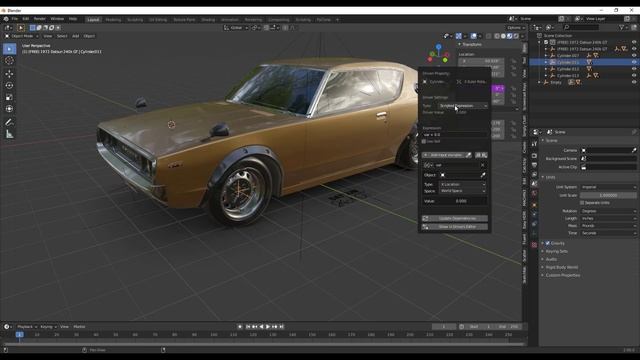This screenshot has width=640, height=360.
Task: Jump to timeline end frame
Action: 282,327
